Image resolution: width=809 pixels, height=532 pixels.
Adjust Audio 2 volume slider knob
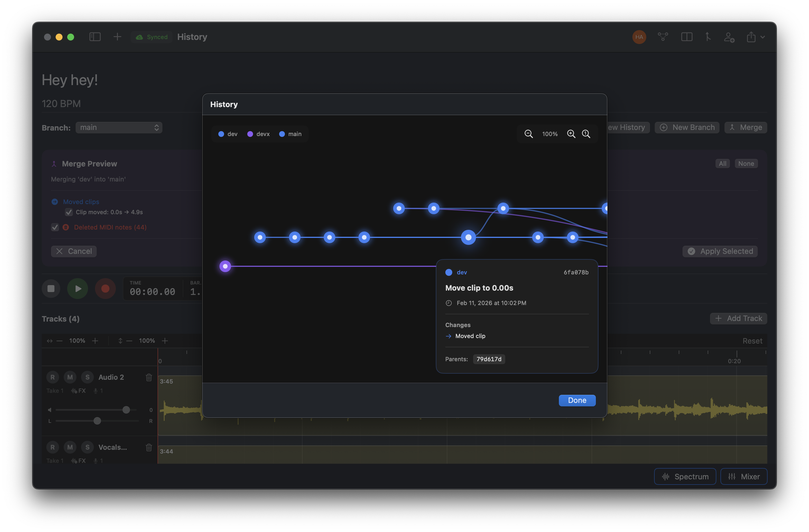click(126, 410)
